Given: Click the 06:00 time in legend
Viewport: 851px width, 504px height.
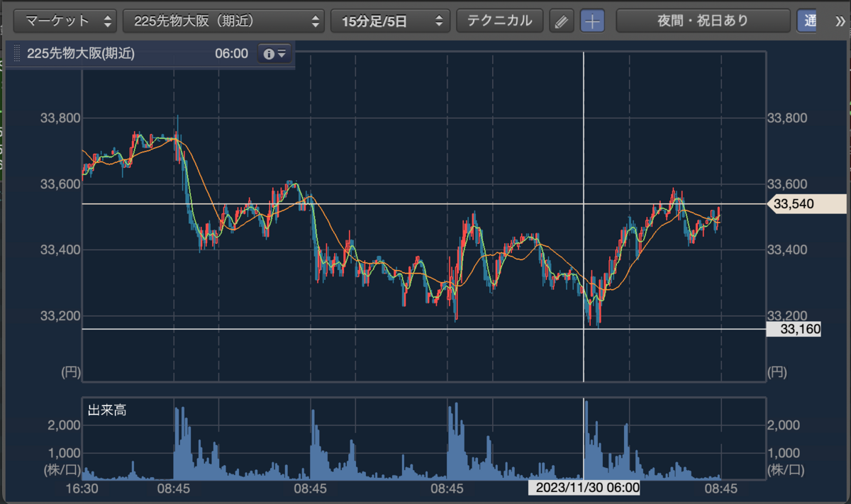Looking at the screenshot, I should [x=231, y=53].
